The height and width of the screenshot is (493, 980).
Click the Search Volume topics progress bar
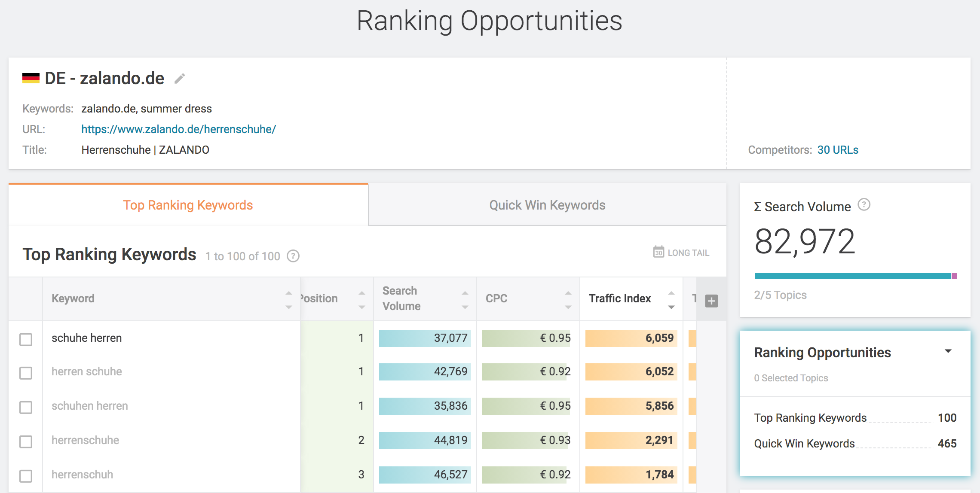pyautogui.click(x=855, y=276)
